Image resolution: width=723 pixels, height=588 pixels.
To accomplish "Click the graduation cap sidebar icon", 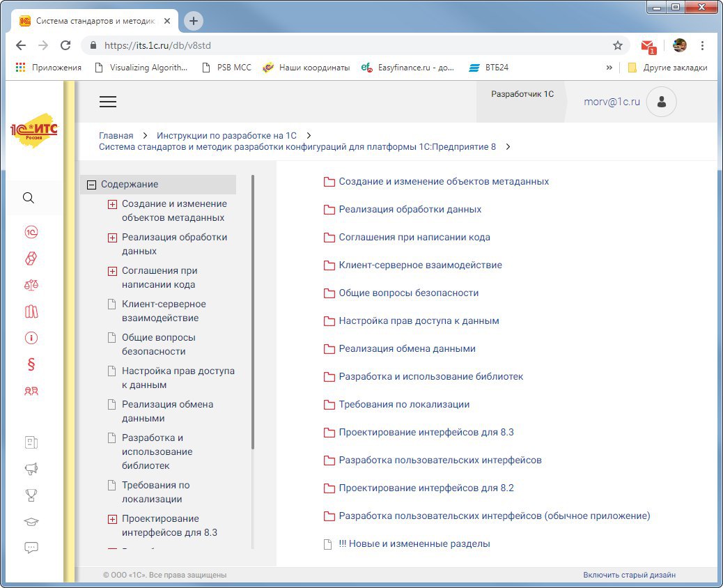I will coord(31,522).
